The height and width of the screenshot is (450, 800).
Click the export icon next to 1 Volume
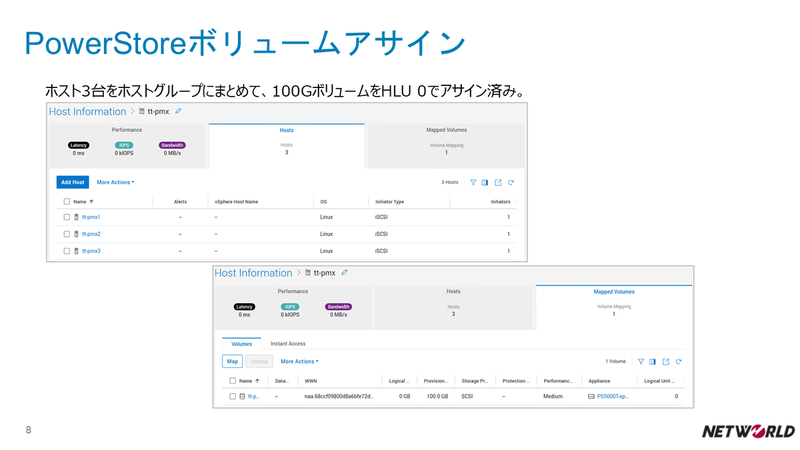(x=666, y=361)
